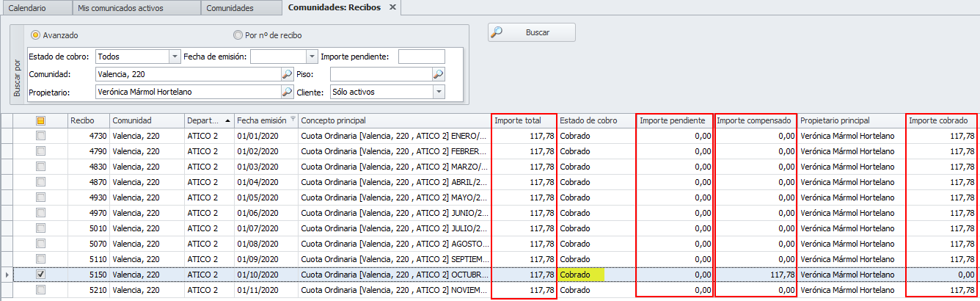The width and height of the screenshot is (980, 301).
Task: Tick the checkbox for recibo 4730
Action: (41, 136)
